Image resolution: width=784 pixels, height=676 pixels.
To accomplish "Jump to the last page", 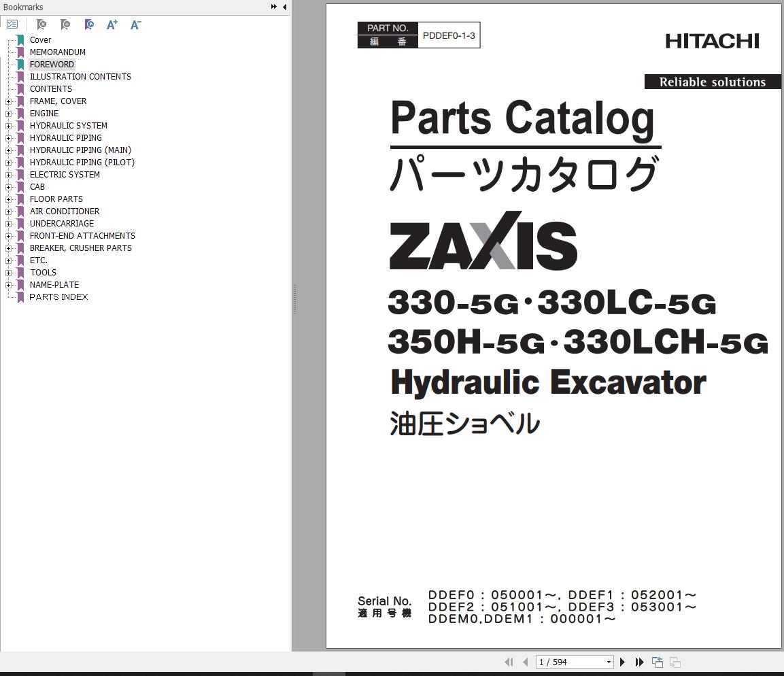I will 639,662.
